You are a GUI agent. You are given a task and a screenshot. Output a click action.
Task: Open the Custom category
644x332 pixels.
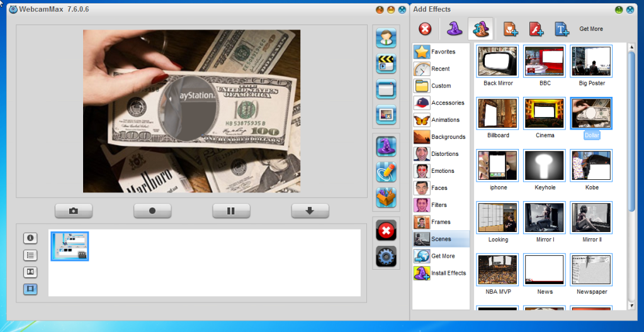[x=441, y=86]
